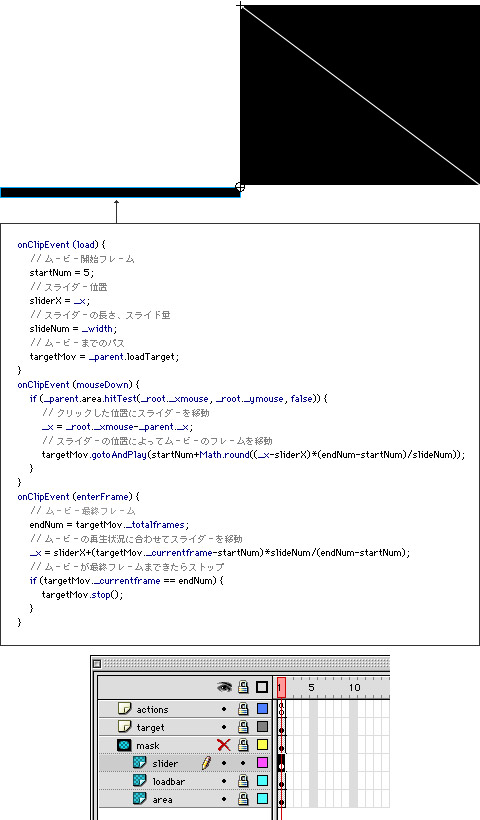The image size is (480, 820).
Task: Click the pencil icon on slider layer
Action: tap(207, 763)
